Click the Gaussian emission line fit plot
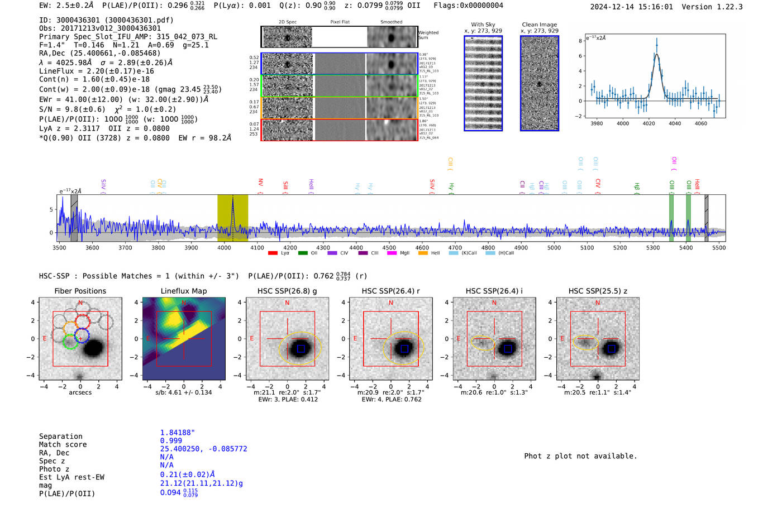The width and height of the screenshot is (782, 532). click(655, 76)
